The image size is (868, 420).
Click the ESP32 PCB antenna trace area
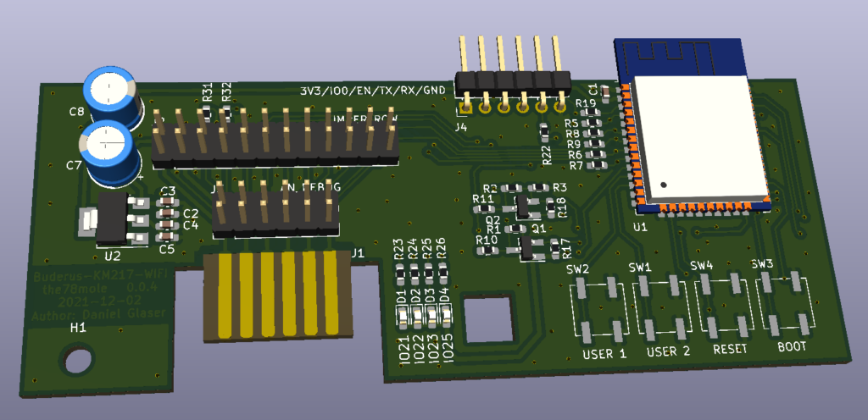click(678, 57)
